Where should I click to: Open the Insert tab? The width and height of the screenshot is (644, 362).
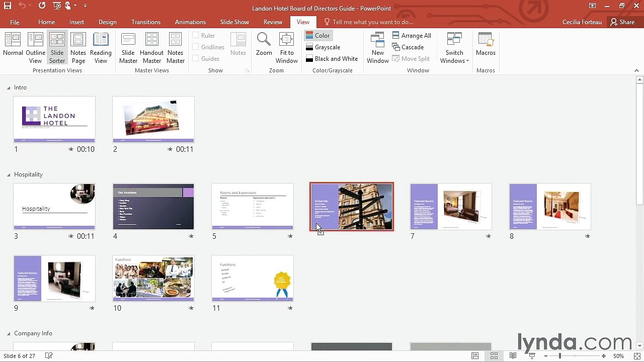pyautogui.click(x=76, y=22)
